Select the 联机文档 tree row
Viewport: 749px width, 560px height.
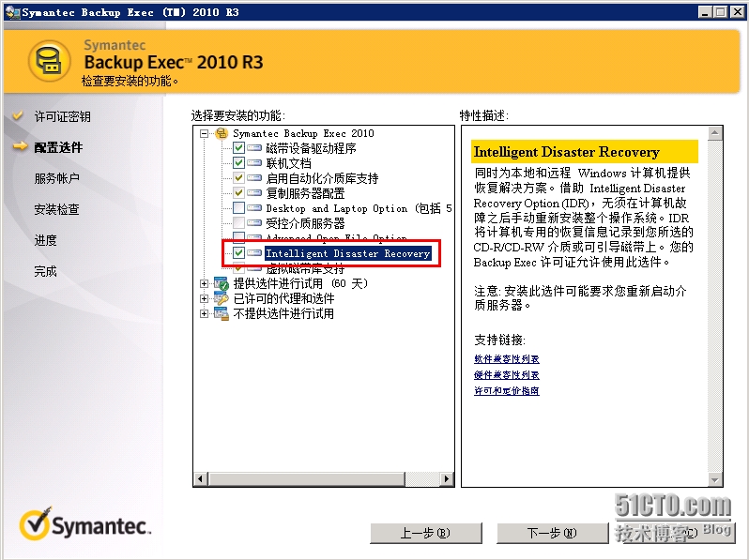[288, 163]
